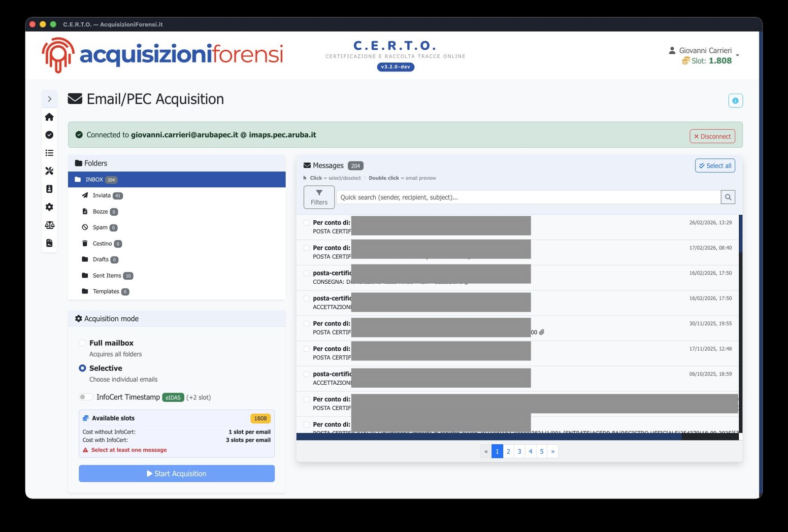This screenshot has width=788, height=532.
Task: Click the date 17/11/2025, 12:48
Action: [x=710, y=349]
